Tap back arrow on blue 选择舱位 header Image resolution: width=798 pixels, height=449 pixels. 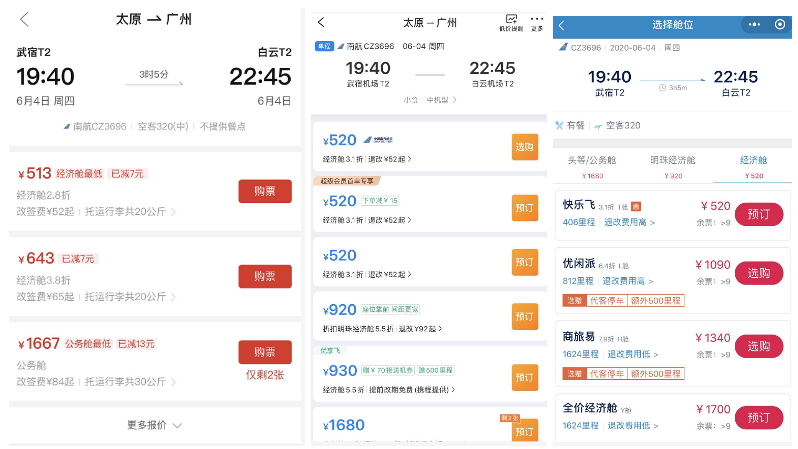[561, 25]
